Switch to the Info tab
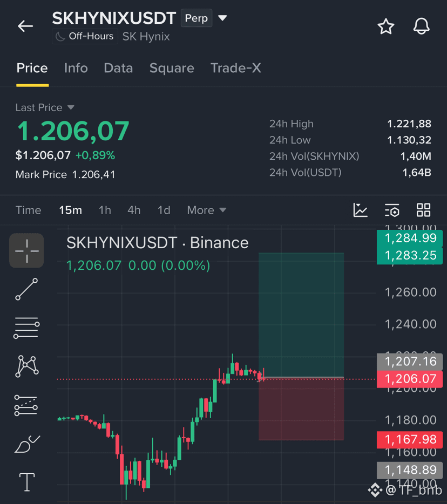 point(76,68)
